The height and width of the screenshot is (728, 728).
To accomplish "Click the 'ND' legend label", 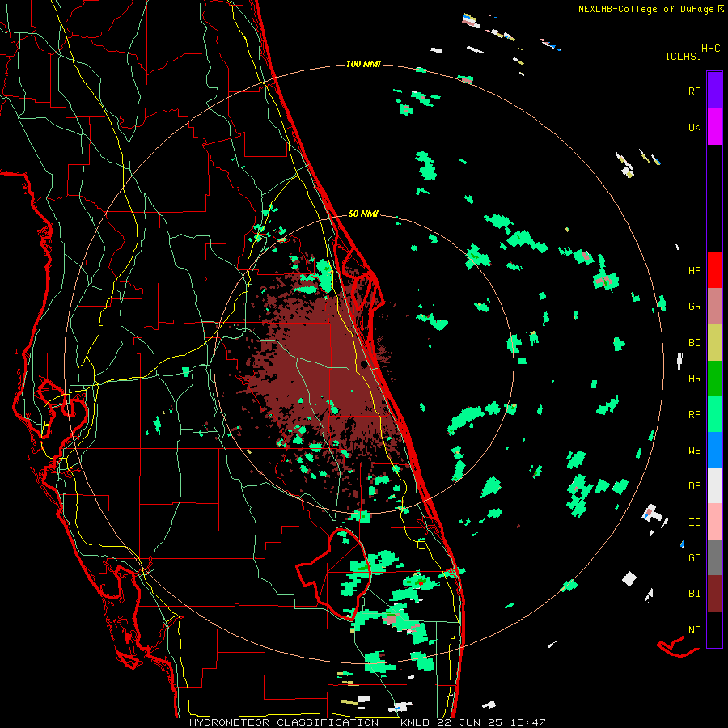I will click(x=694, y=630).
